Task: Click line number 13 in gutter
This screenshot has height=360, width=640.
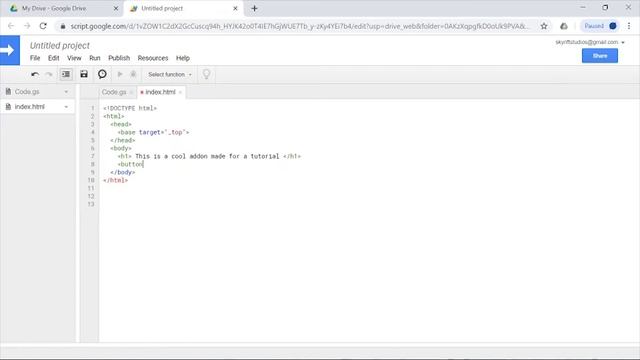Action: [x=91, y=204]
